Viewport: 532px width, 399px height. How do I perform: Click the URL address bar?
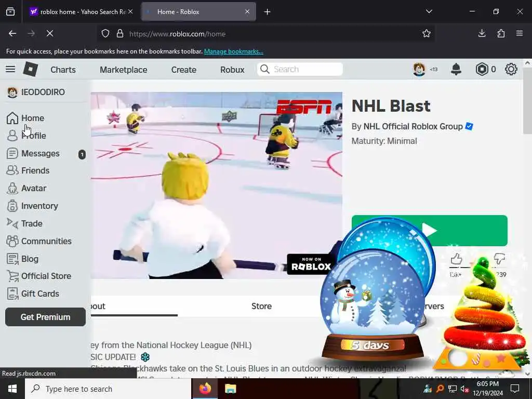(264, 34)
